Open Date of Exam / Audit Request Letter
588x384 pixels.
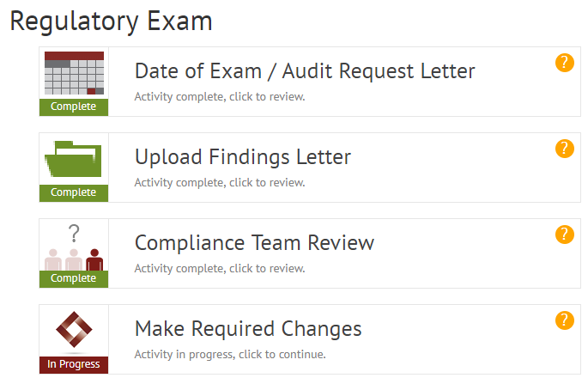coord(305,70)
